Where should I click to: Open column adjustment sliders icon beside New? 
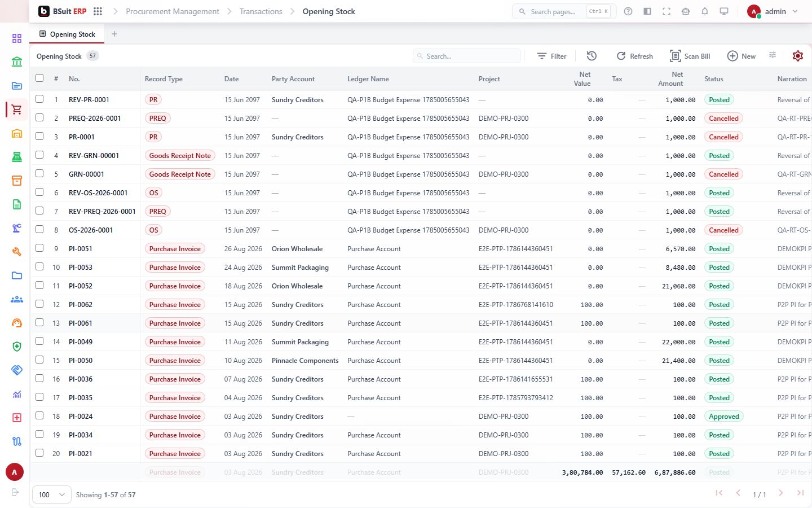point(773,55)
